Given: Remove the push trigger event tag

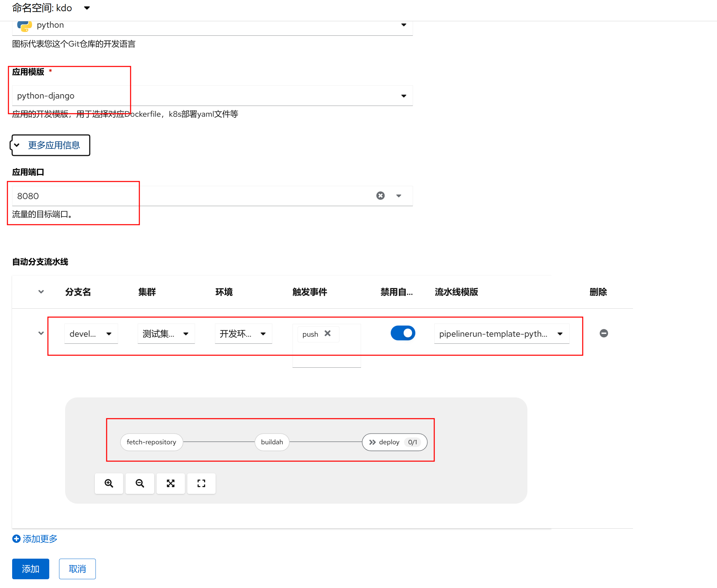Looking at the screenshot, I should [x=327, y=334].
